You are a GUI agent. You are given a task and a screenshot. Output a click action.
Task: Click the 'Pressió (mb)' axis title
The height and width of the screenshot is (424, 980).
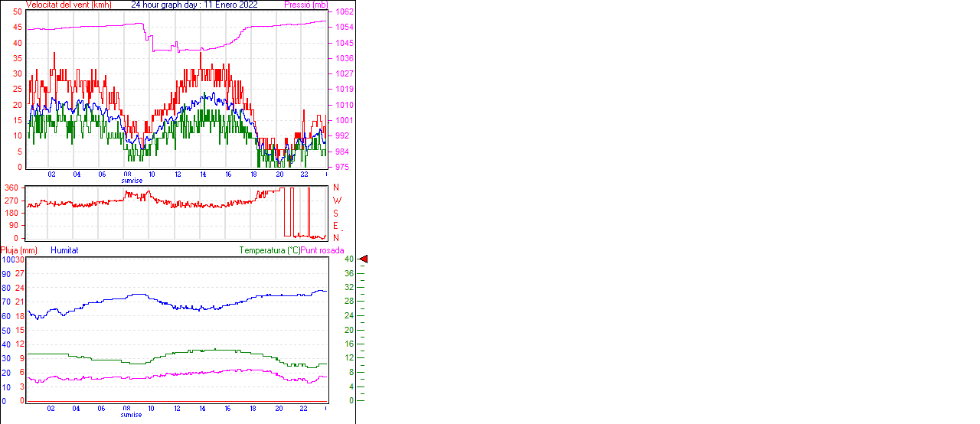(x=305, y=5)
